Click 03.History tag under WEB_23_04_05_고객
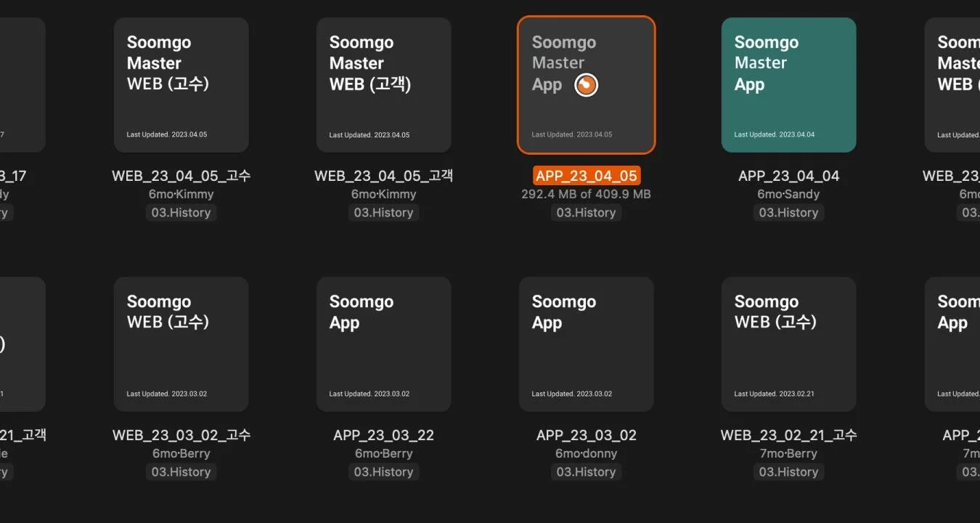 pyautogui.click(x=383, y=213)
